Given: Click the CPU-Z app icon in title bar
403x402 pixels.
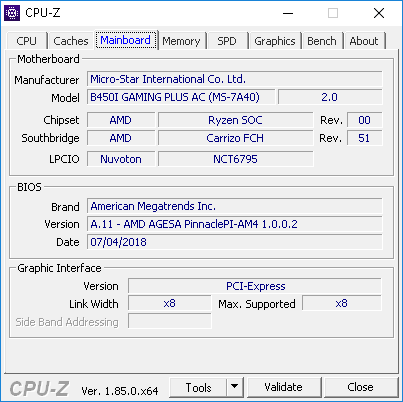Looking at the screenshot, I should [x=12, y=13].
